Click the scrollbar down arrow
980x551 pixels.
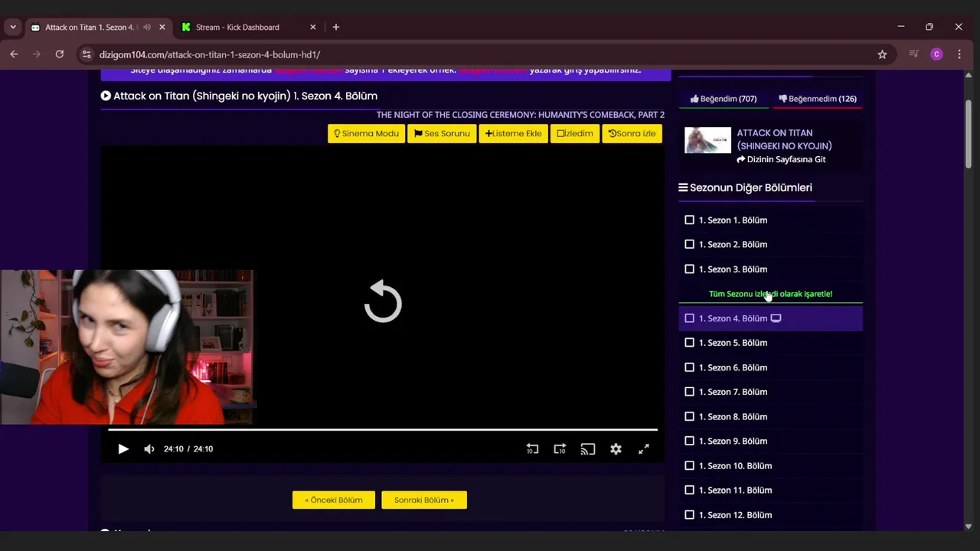click(969, 527)
